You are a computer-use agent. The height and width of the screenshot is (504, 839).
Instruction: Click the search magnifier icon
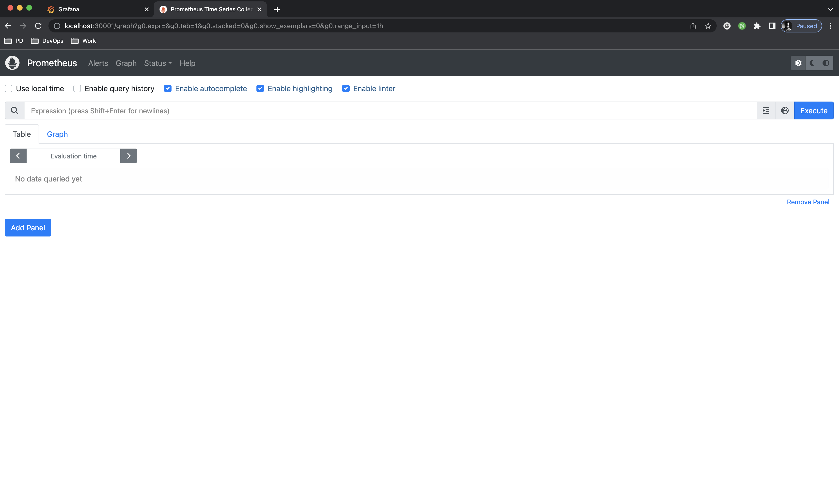tap(14, 111)
